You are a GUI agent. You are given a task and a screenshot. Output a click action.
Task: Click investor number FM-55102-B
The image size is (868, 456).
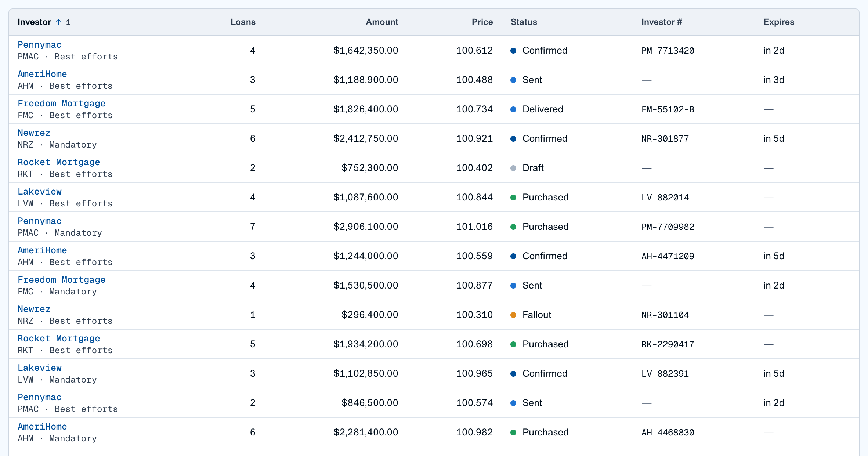[668, 109]
